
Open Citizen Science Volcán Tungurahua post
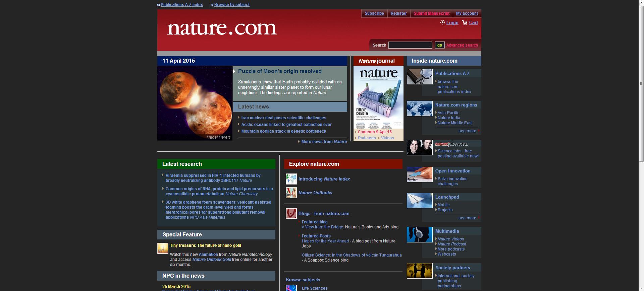[x=352, y=255]
